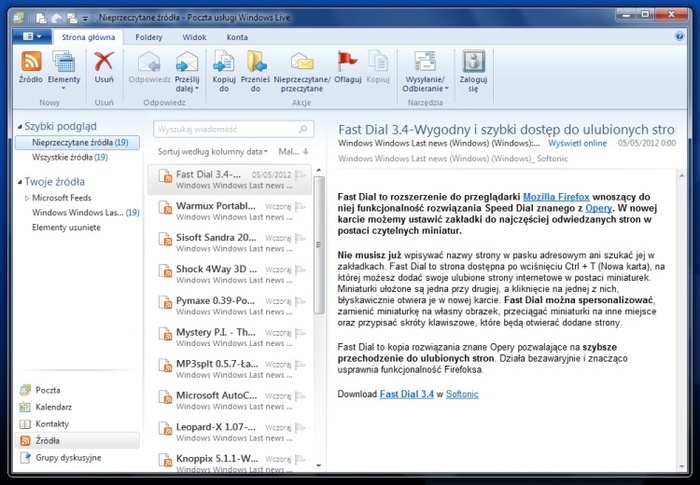Toggle flag on Pymaxe 0.39 entry
Screen dimensions: 700x485
301,301
